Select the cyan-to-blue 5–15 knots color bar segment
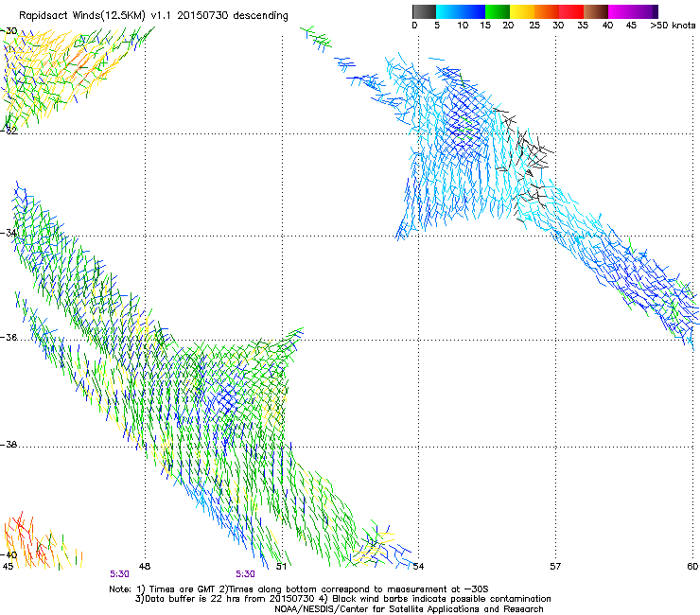 pyautogui.click(x=461, y=11)
